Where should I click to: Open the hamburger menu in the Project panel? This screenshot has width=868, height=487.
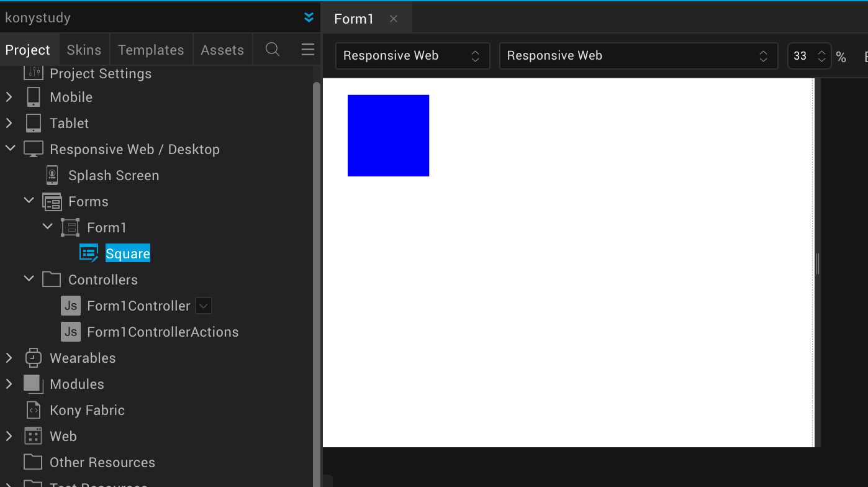pyautogui.click(x=307, y=50)
